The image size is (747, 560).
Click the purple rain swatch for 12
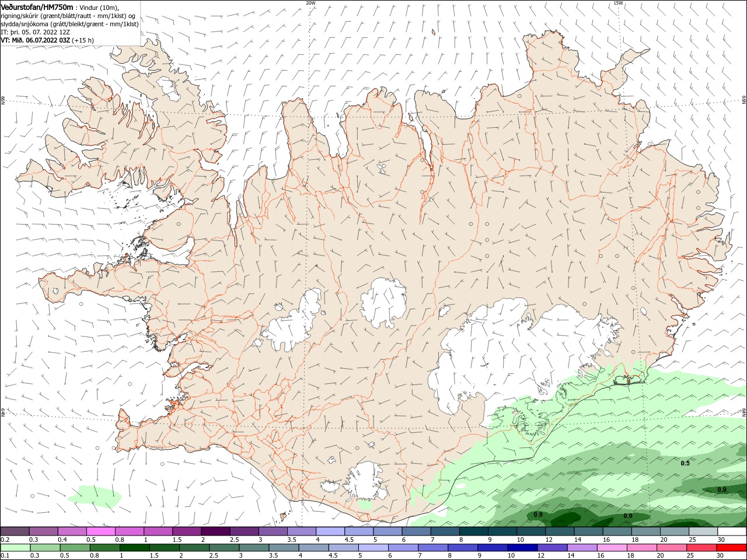(x=552, y=548)
